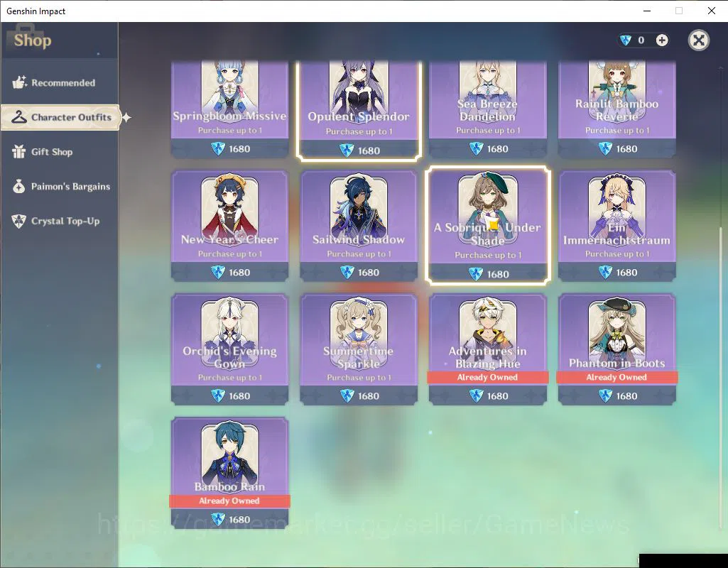Click 'Purchase up to 1' under New Year's Cheer
728x568 pixels.
(230, 254)
